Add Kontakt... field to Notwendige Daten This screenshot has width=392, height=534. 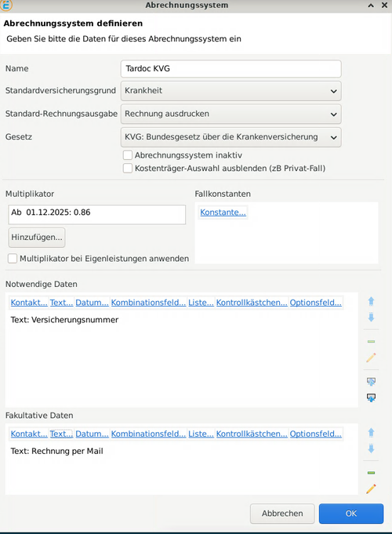[29, 303]
